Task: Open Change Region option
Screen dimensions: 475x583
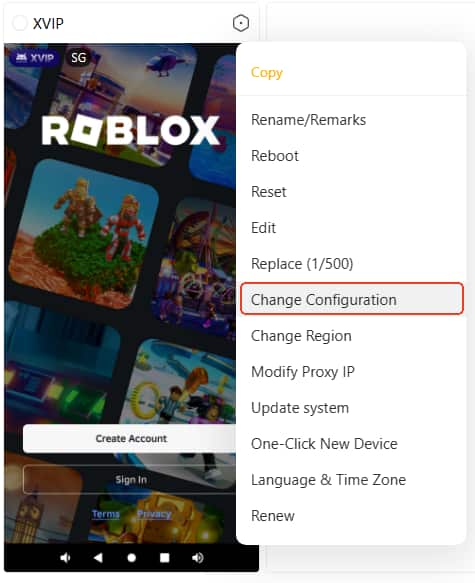Action: coord(301,336)
